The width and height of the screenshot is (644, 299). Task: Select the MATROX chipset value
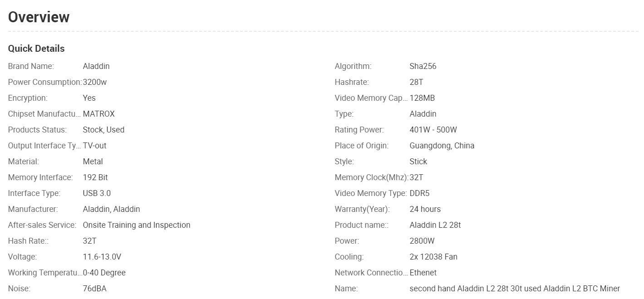(x=99, y=114)
